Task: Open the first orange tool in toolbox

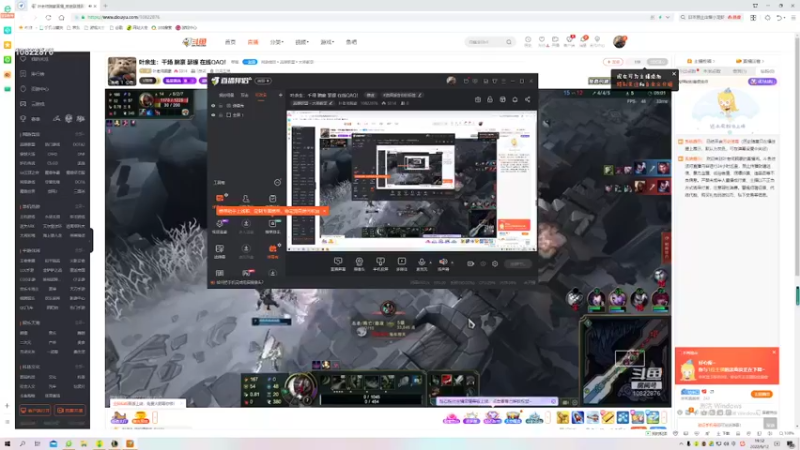Action: pos(220,198)
